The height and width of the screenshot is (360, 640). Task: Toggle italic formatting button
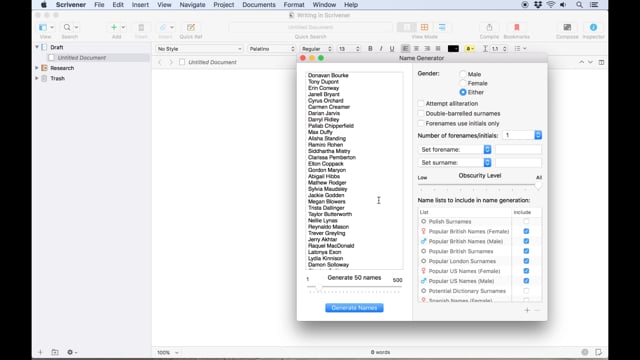pos(381,49)
